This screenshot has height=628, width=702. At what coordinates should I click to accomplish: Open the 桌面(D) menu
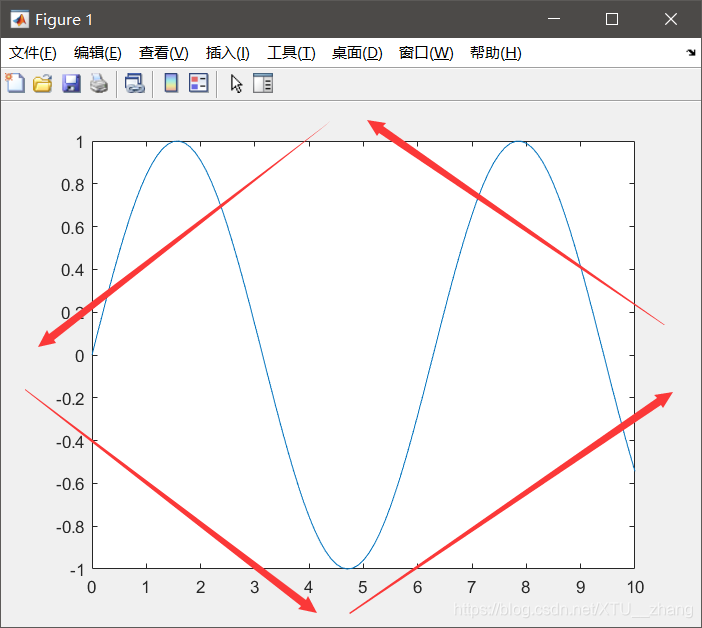[357, 53]
